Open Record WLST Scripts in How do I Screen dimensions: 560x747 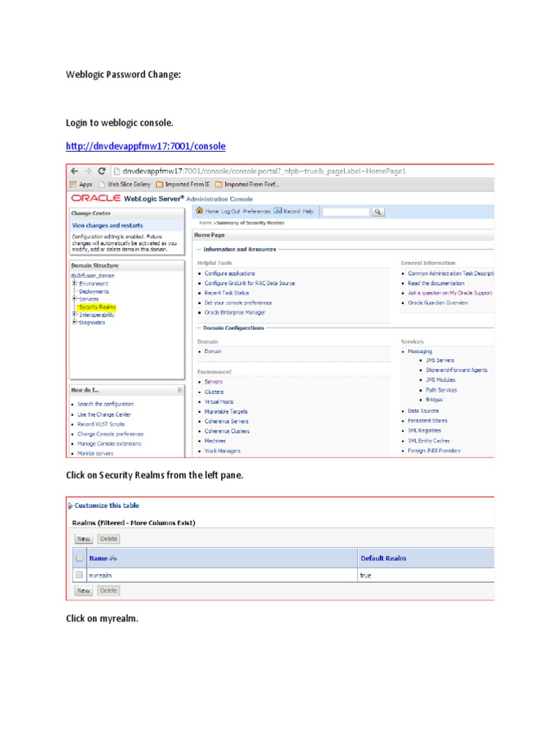pos(101,424)
